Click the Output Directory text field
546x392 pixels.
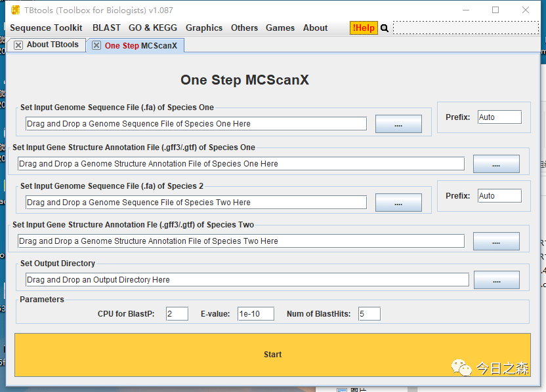pyautogui.click(x=247, y=280)
